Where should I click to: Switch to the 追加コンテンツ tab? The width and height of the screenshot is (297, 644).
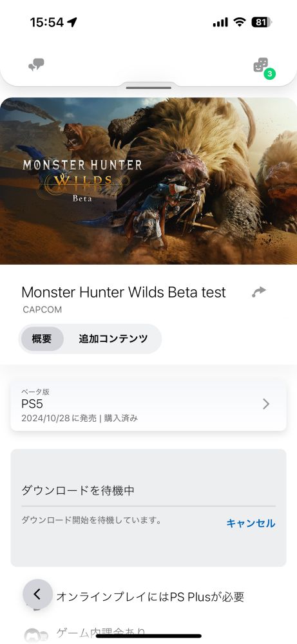[113, 339]
